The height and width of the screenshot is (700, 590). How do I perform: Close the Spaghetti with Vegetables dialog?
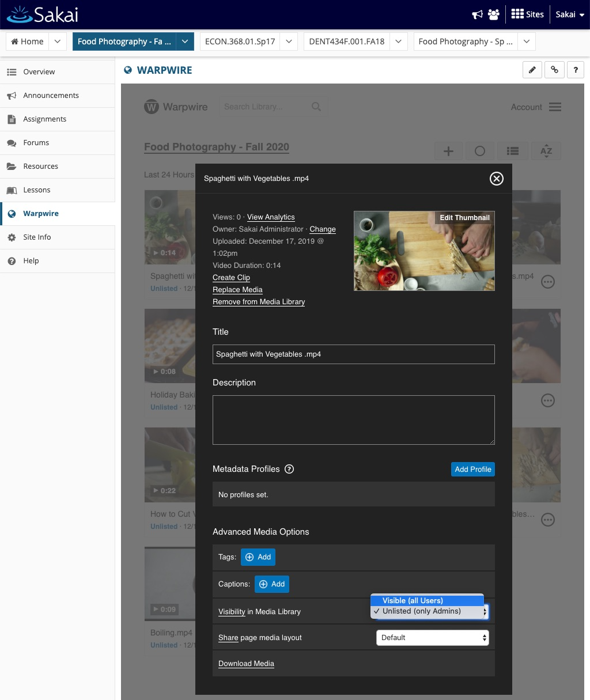click(496, 179)
